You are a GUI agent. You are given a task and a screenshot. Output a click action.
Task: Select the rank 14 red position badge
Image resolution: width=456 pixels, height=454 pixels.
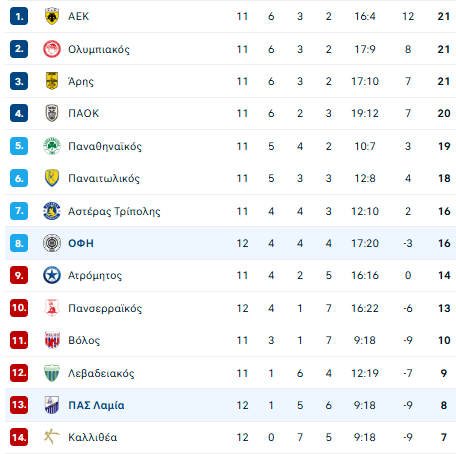pyautogui.click(x=19, y=437)
